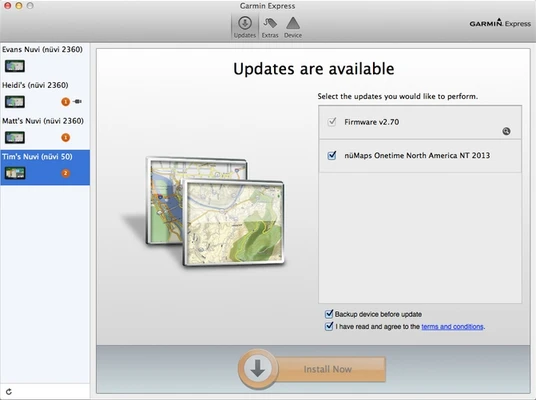Screen dimensions: 536x400
Task: Open the Device toolbar tab
Action: tap(293, 27)
